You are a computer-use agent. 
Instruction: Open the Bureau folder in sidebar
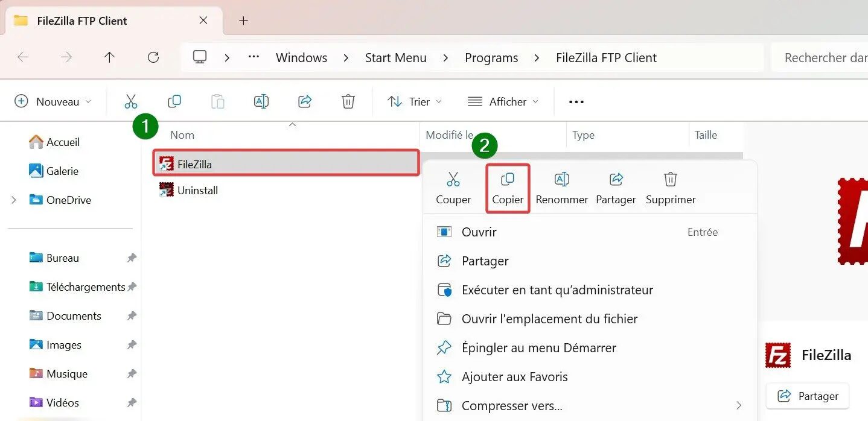pyautogui.click(x=54, y=258)
